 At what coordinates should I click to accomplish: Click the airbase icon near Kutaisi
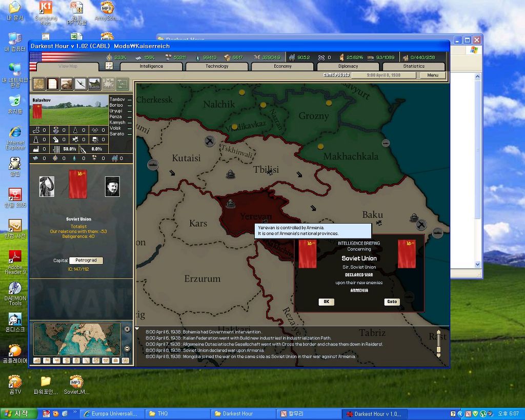click(210, 142)
